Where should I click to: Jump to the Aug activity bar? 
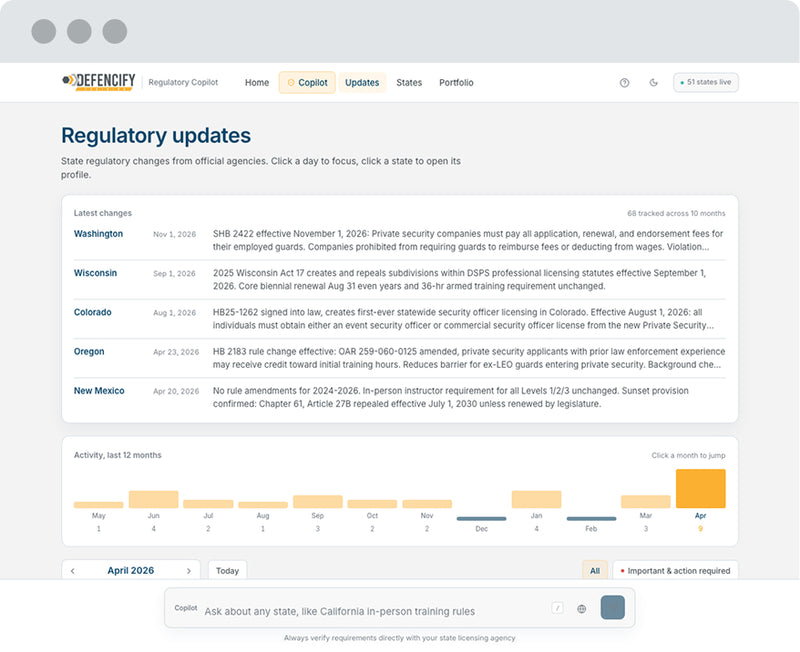[263, 505]
